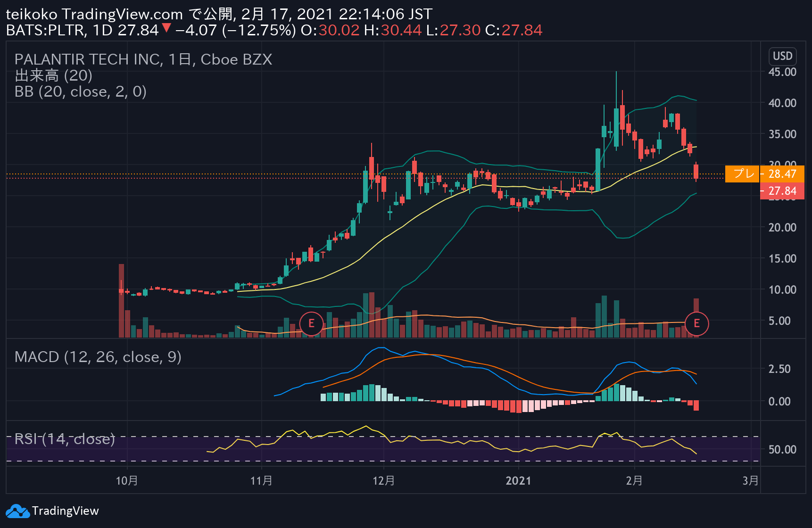Click the BB (20, close, 2, 0) label
The image size is (812, 528).
click(81, 91)
